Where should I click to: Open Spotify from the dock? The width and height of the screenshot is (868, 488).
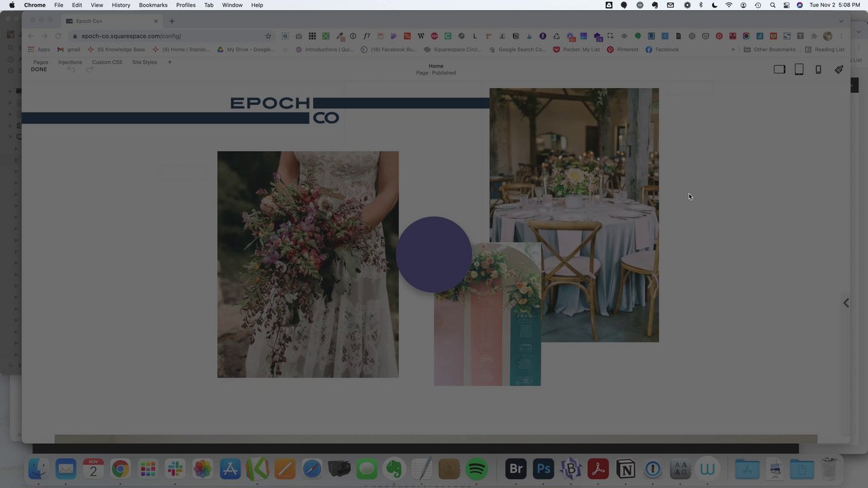(x=477, y=469)
